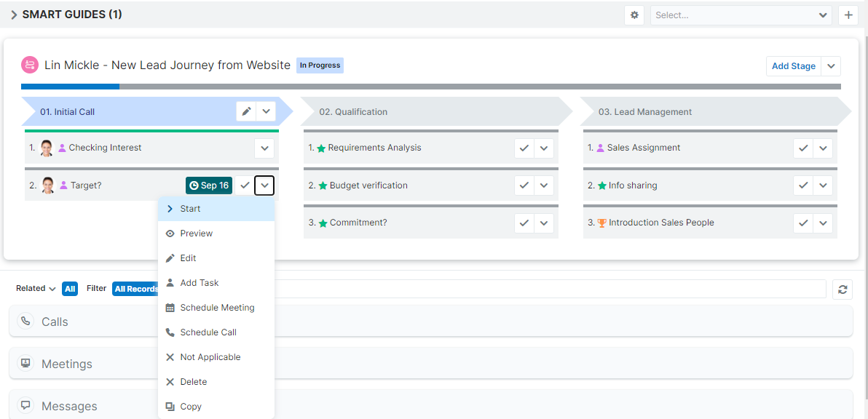Screen dimensions: 868x419
Task: Click the Meetings panel icon
Action: click(x=26, y=363)
